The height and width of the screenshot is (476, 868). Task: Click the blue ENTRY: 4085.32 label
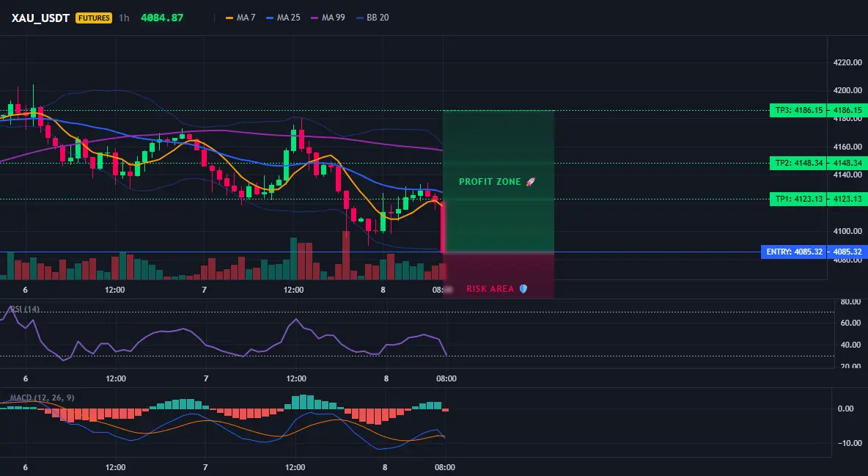click(x=794, y=252)
